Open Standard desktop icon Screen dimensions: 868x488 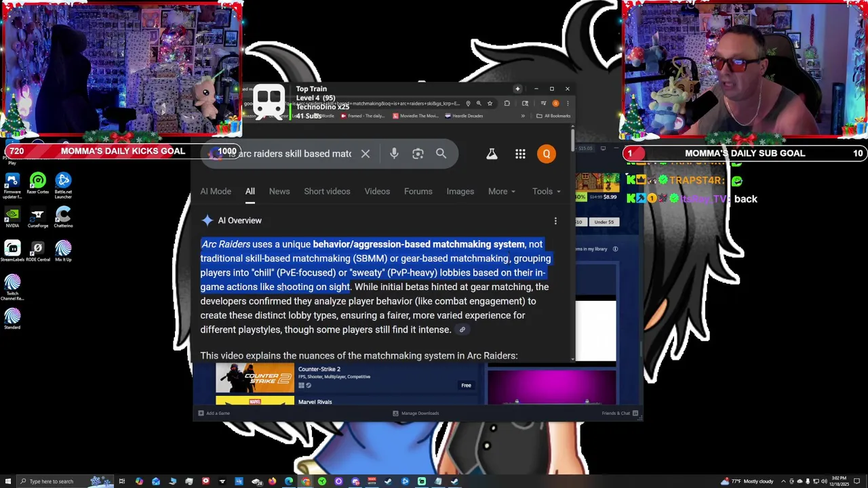[x=12, y=319]
